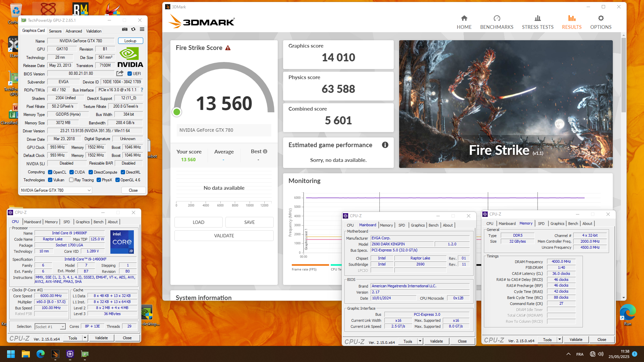Click the GPU-Z refresh icon
This screenshot has width=644, height=362.
133,29
